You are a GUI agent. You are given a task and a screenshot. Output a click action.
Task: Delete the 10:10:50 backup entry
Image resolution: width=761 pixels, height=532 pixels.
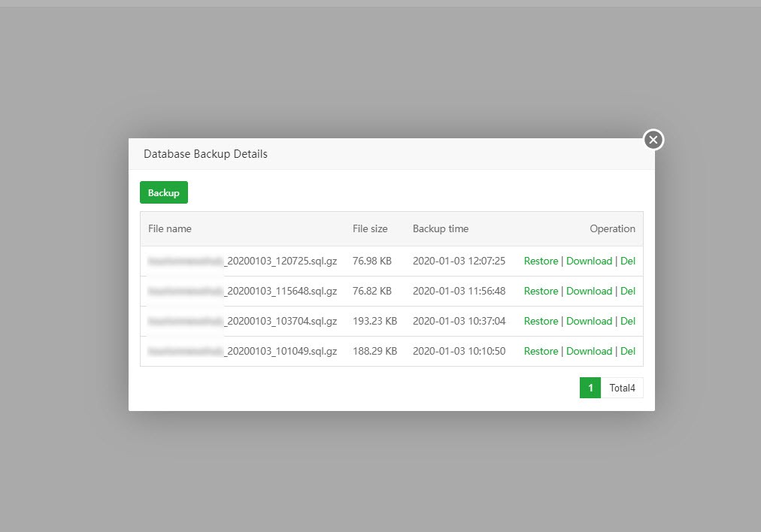(x=628, y=351)
